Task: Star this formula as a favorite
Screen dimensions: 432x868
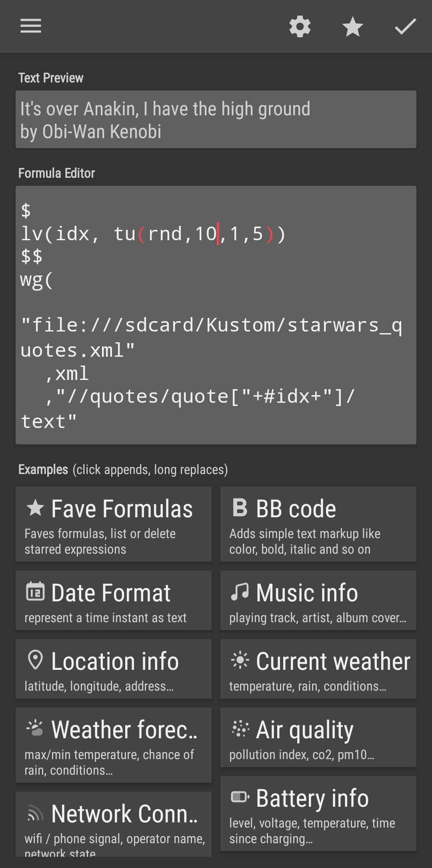Action: pyautogui.click(x=353, y=27)
